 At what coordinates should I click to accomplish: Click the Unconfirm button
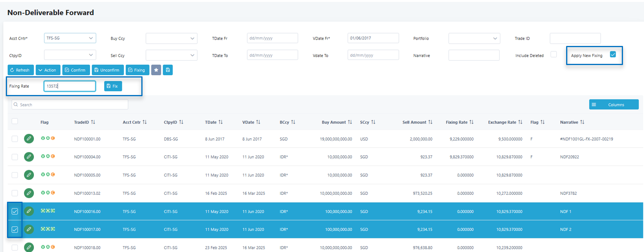pos(107,70)
